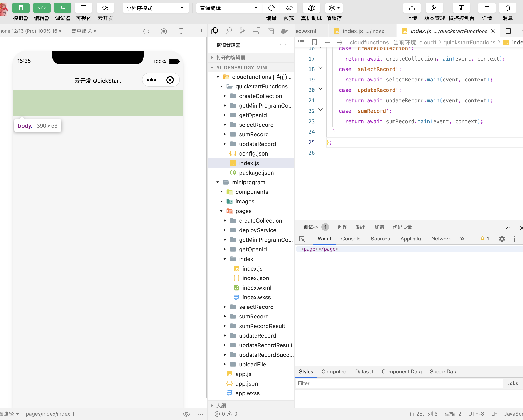Open the 云开发 cloud icon
The width and height of the screenshot is (523, 420).
click(x=105, y=8)
